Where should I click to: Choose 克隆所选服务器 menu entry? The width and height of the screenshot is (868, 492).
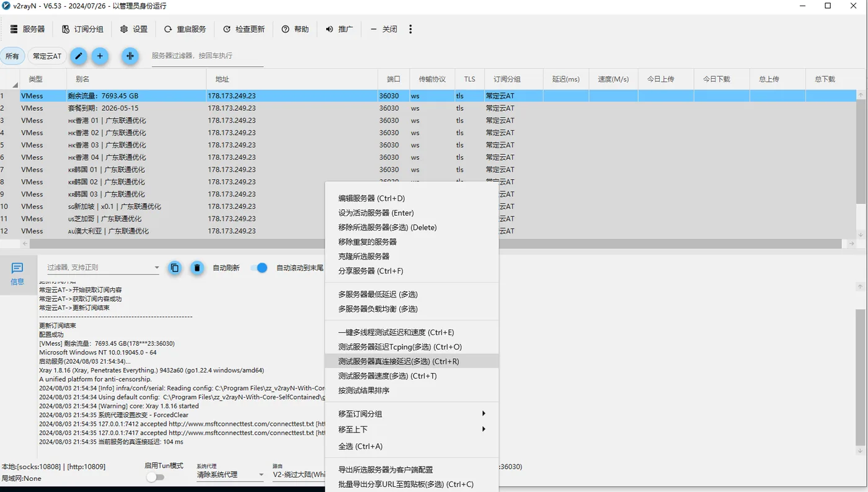[x=412, y=256]
